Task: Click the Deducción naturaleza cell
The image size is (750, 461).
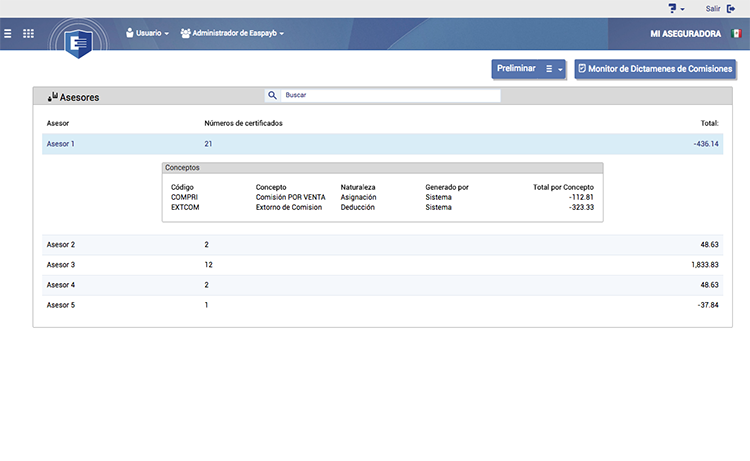Action: pyautogui.click(x=357, y=207)
